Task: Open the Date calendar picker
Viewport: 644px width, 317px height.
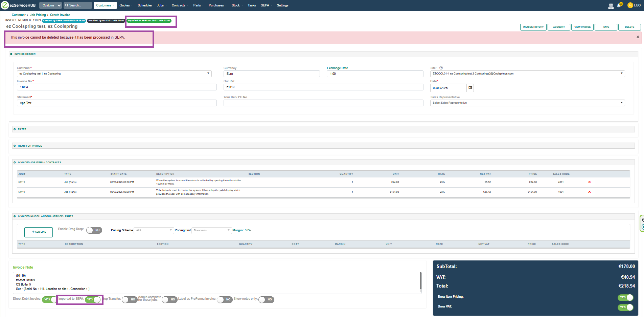Action: 470,88
